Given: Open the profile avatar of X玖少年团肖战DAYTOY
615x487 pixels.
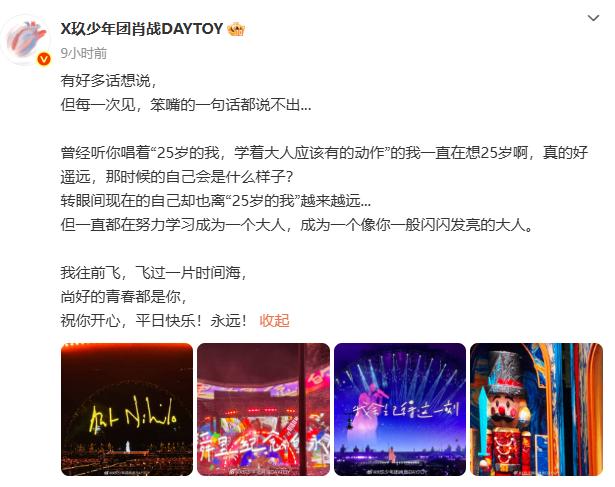Looking at the screenshot, I should pos(26,40).
